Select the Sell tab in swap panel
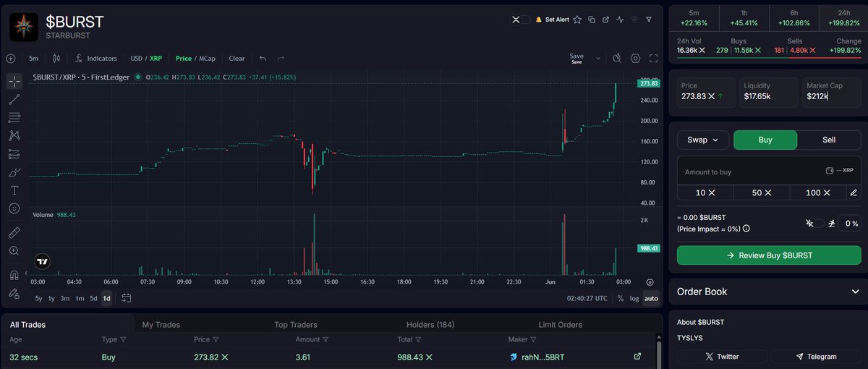 pos(829,140)
